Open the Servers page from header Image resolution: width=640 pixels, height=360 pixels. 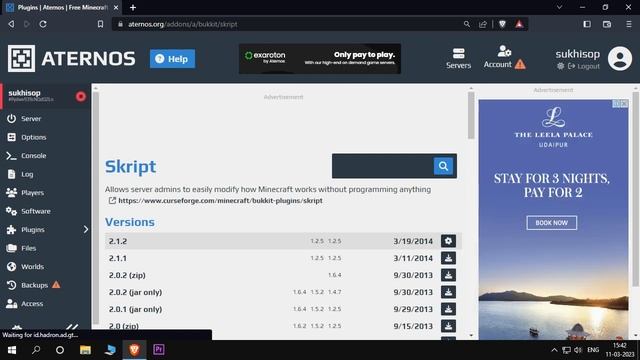[458, 58]
